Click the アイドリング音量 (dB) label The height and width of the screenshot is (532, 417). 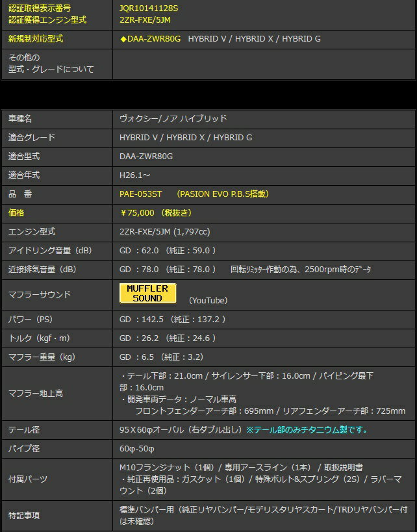pyautogui.click(x=50, y=250)
